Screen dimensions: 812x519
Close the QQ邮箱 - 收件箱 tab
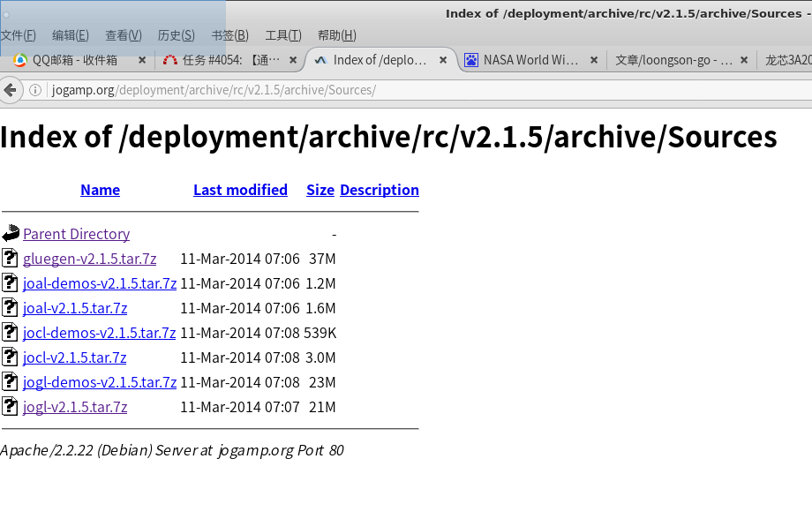(142, 60)
